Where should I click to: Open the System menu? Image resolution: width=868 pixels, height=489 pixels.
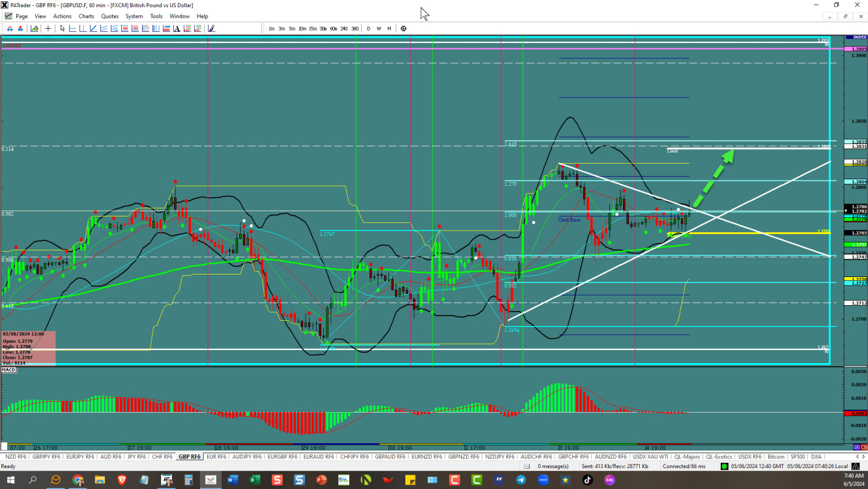click(134, 16)
